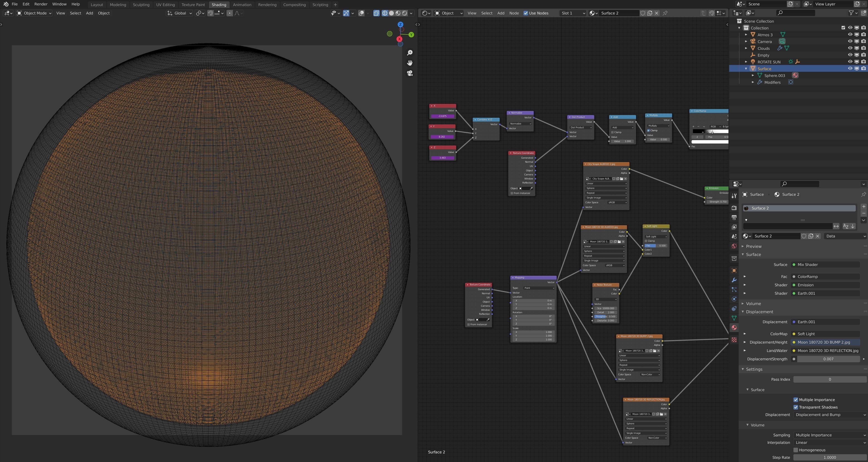Image resolution: width=868 pixels, height=462 pixels.
Task: Switch viewport to wireframe shading mode
Action: (384, 13)
